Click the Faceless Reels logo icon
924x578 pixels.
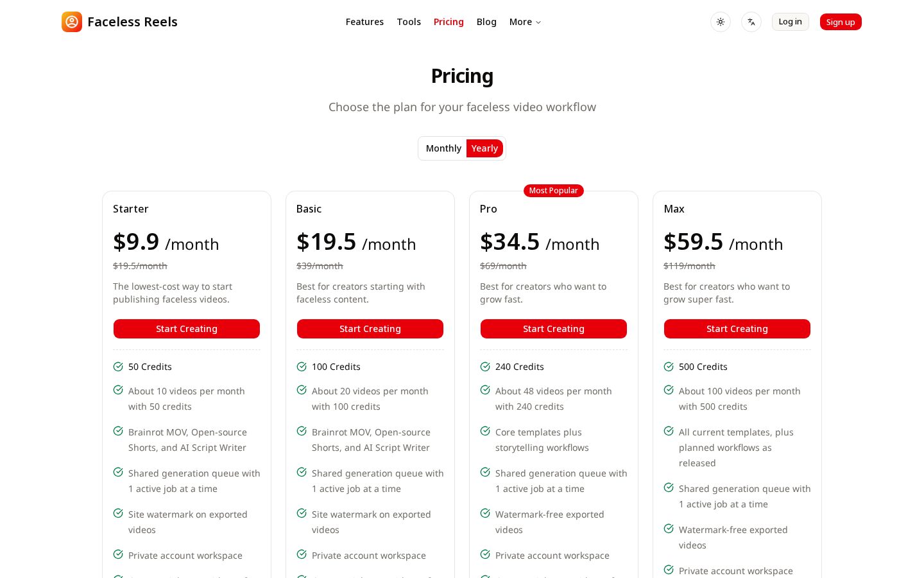(72, 22)
